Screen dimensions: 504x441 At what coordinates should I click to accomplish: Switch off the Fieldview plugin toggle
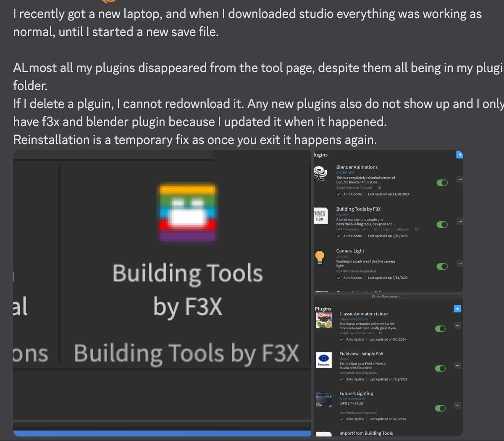tap(440, 368)
